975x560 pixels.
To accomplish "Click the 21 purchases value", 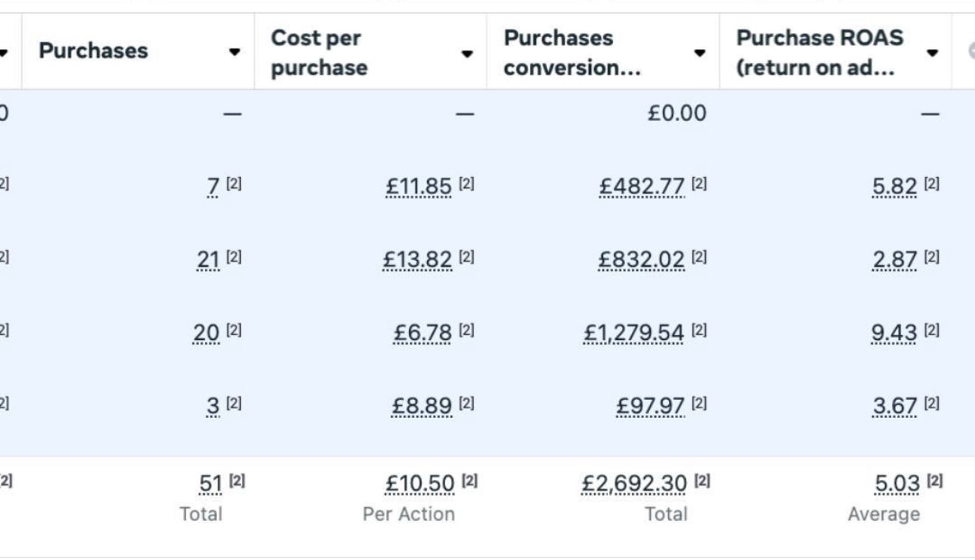I will [209, 259].
